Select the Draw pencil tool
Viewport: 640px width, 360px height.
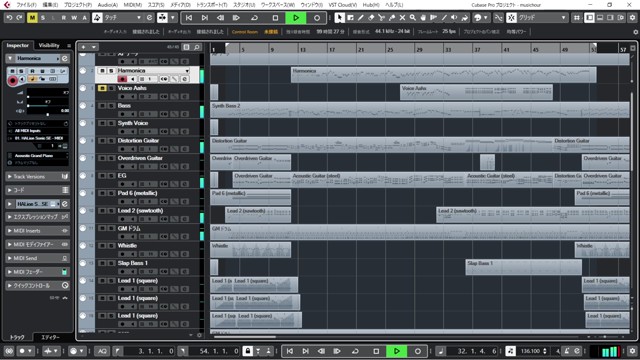pyautogui.click(x=361, y=18)
